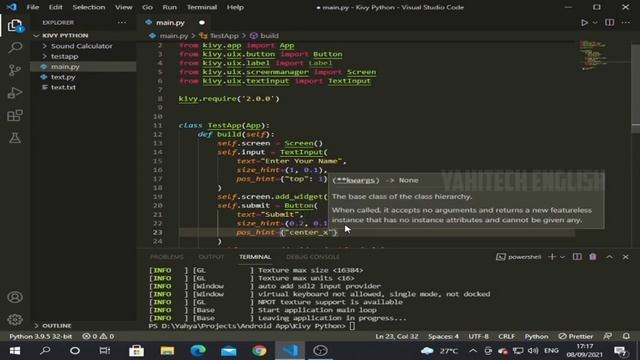Screen dimensions: 640x360
Task: Create a new terminal with plus icon
Action: click(x=552, y=257)
